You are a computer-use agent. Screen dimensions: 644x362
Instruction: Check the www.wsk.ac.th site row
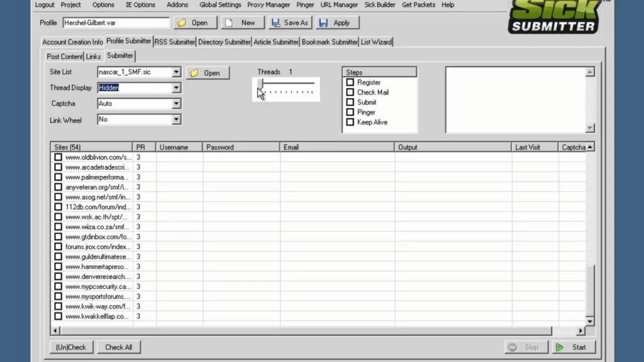click(58, 217)
